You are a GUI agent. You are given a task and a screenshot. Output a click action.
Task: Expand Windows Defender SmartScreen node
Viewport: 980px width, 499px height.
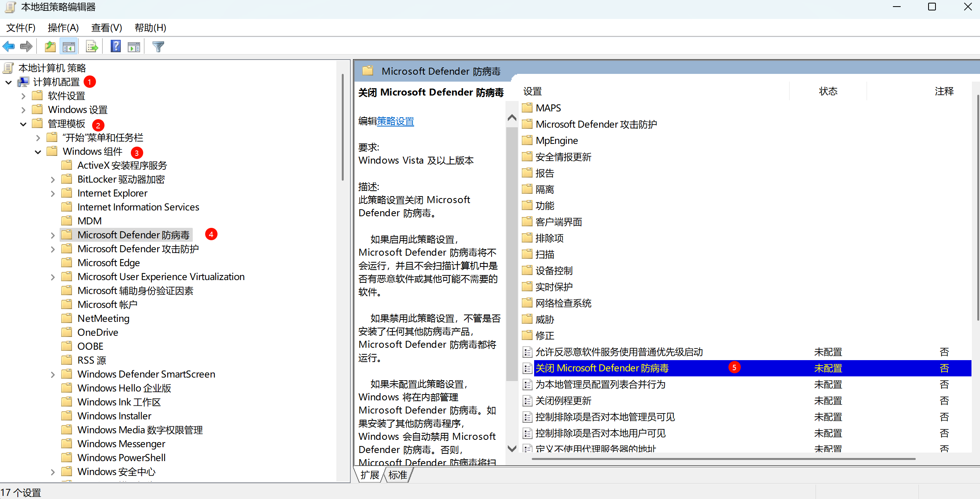coord(53,375)
